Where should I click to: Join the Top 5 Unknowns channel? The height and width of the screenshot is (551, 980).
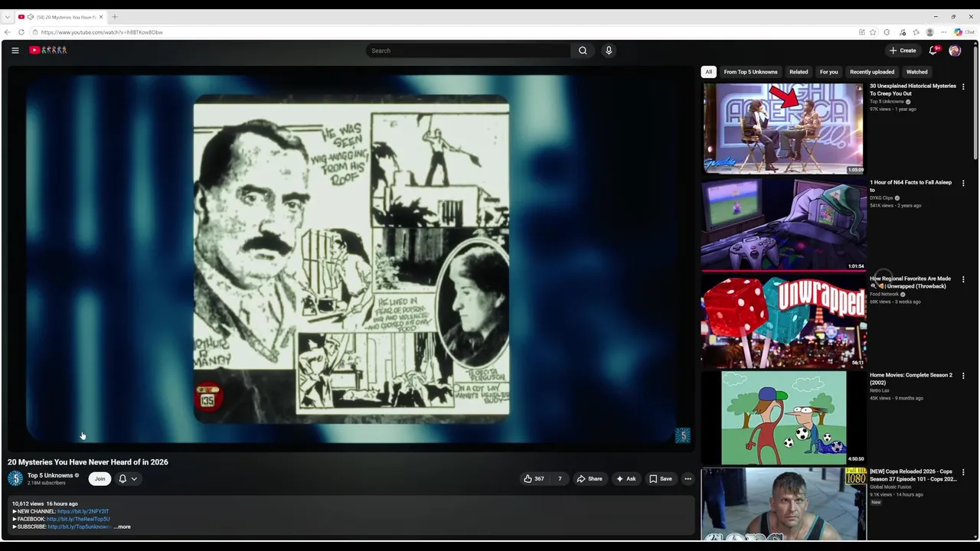pyautogui.click(x=100, y=479)
